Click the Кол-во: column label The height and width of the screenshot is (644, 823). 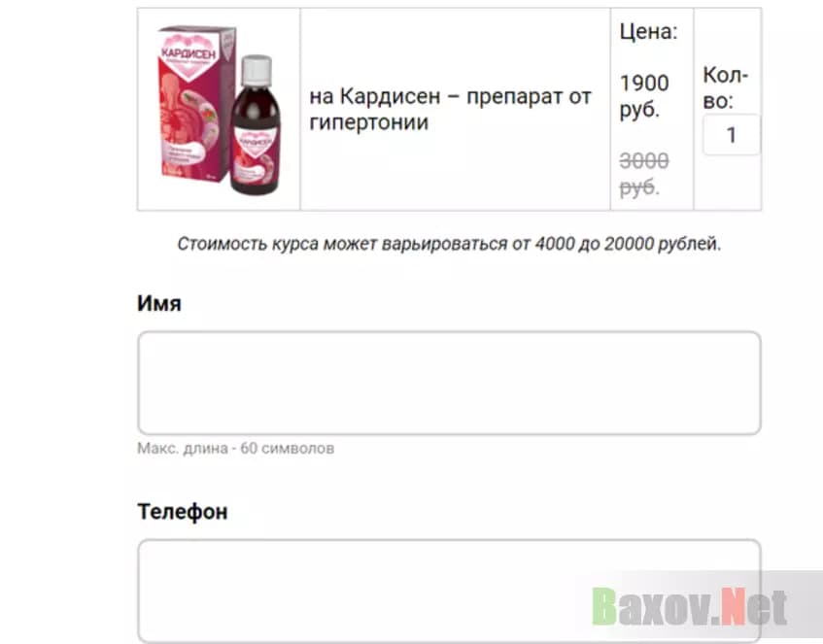[726, 87]
